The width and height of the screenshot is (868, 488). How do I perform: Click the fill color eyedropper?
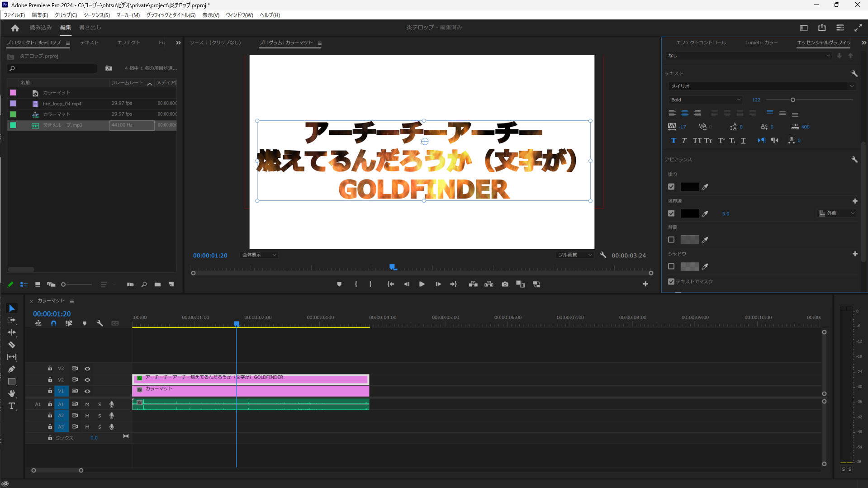click(x=705, y=187)
